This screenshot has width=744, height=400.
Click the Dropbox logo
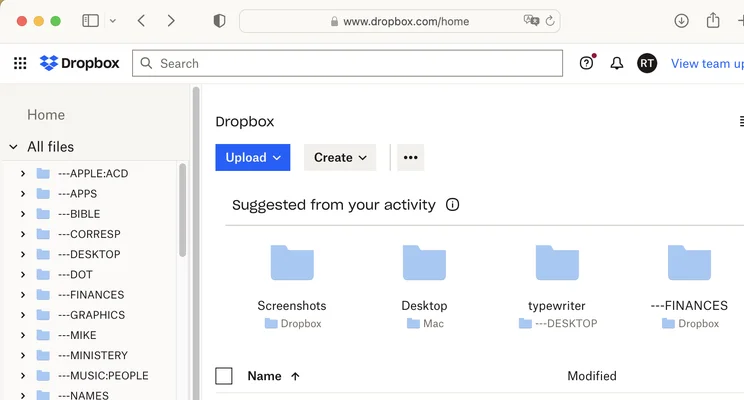[79, 63]
